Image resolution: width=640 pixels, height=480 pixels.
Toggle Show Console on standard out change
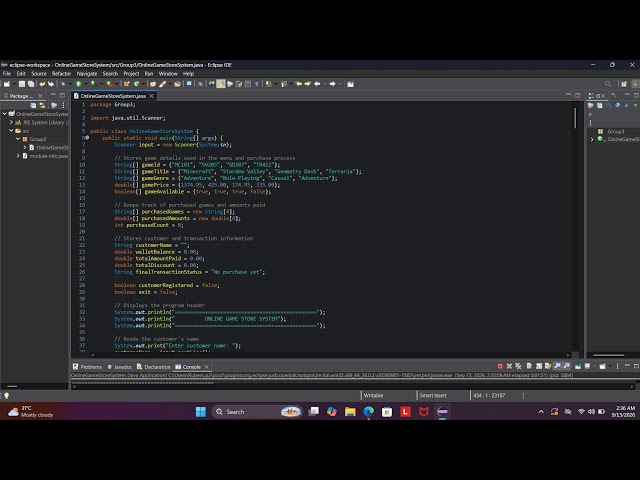(558, 366)
